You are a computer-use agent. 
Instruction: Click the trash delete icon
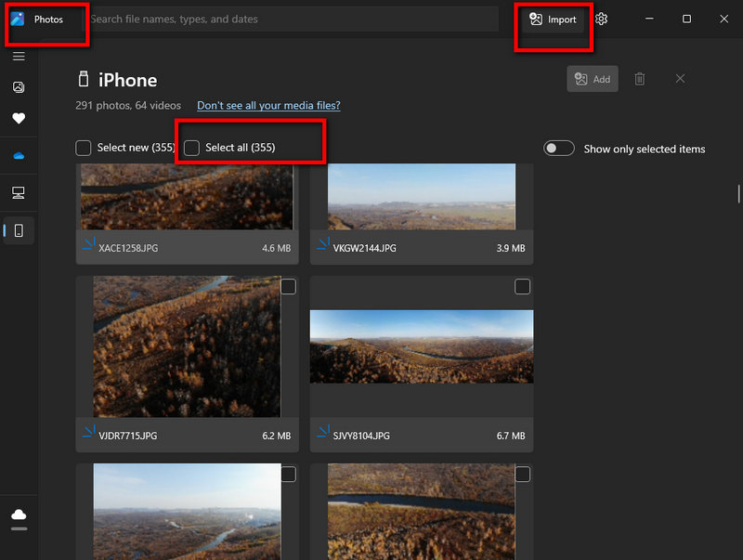(640, 79)
